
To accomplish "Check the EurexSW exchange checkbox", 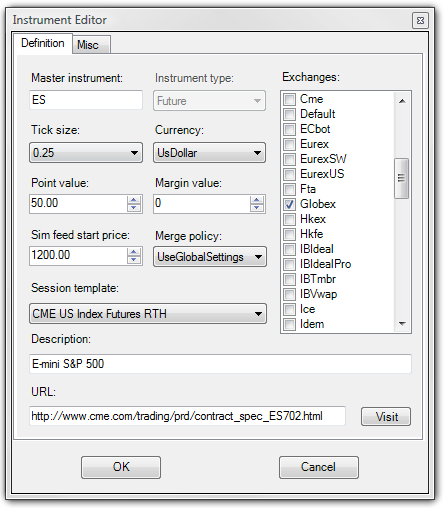I will click(289, 159).
